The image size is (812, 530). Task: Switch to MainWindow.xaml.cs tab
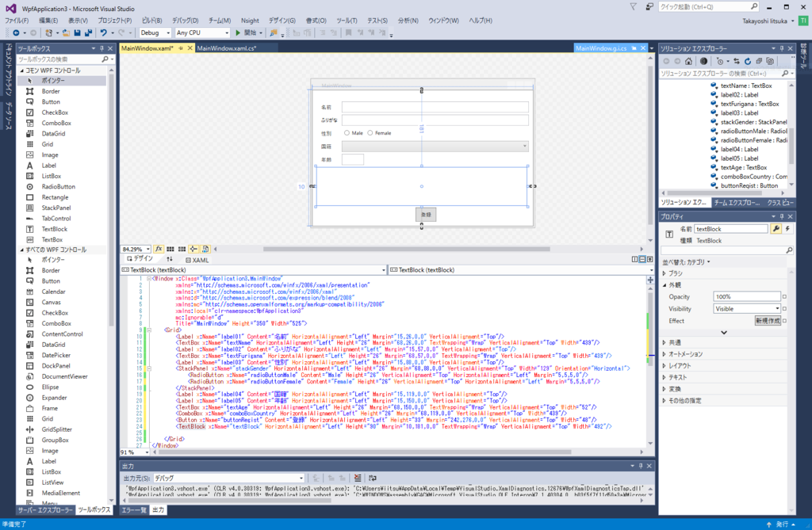[226, 48]
